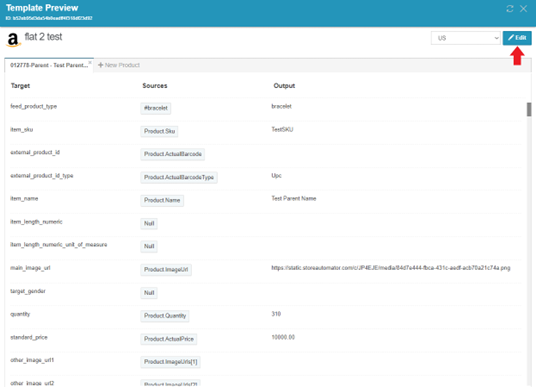The image size is (536, 387).
Task: Open the New Product tab
Action: pos(119,65)
